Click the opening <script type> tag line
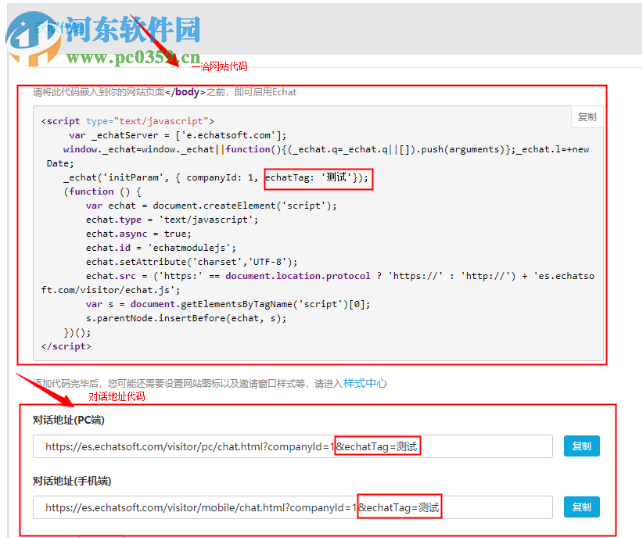642x538 pixels. coord(128,121)
